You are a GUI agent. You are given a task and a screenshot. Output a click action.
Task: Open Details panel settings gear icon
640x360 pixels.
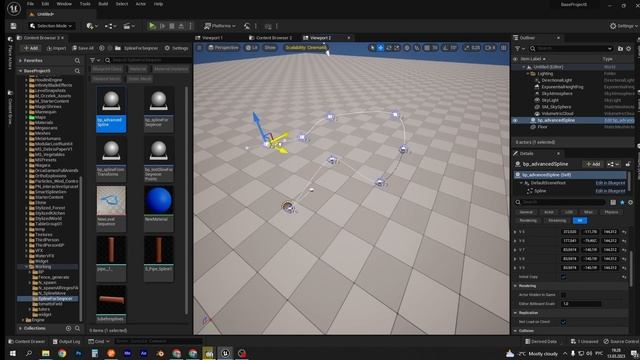tap(631, 202)
